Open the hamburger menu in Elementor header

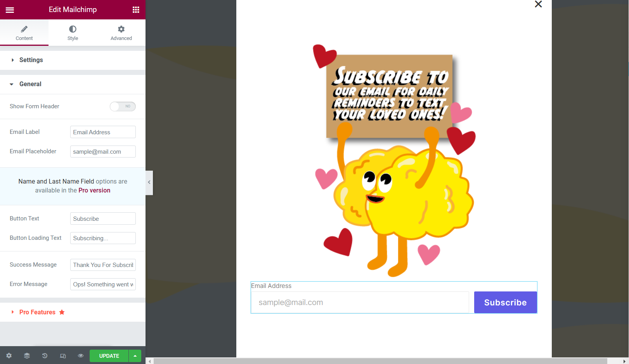click(10, 10)
